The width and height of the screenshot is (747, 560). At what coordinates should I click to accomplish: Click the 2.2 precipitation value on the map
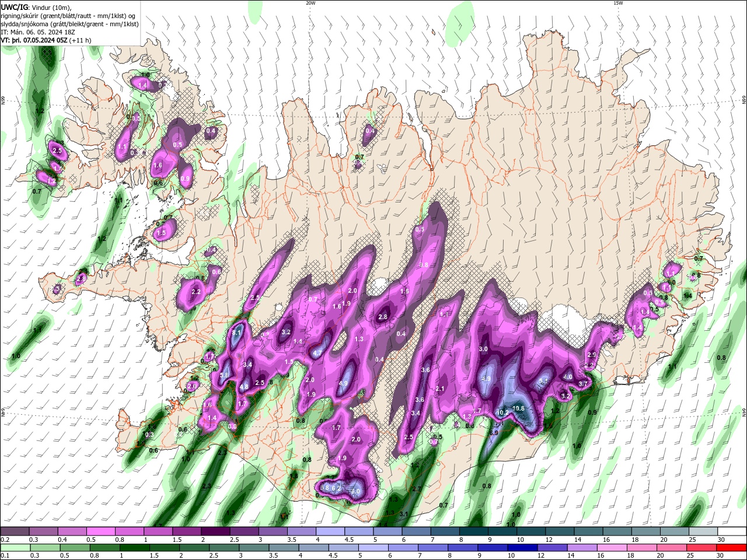click(196, 292)
